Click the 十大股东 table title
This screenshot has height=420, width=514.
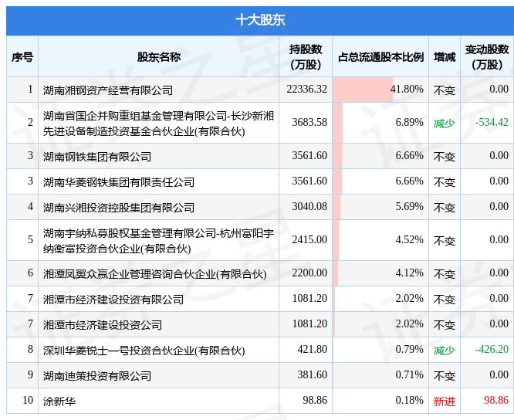tap(260, 20)
